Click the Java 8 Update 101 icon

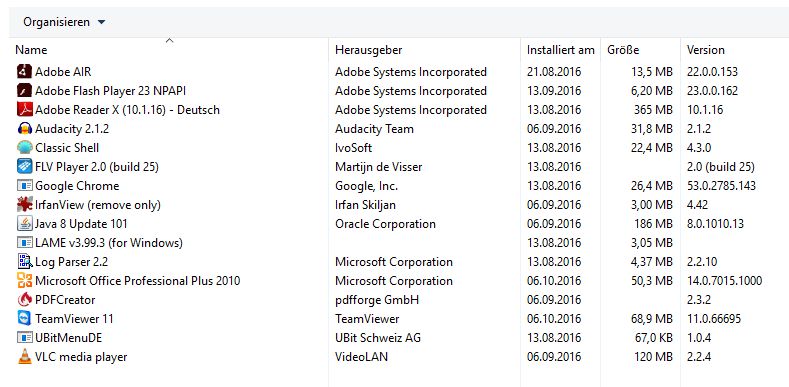click(24, 223)
